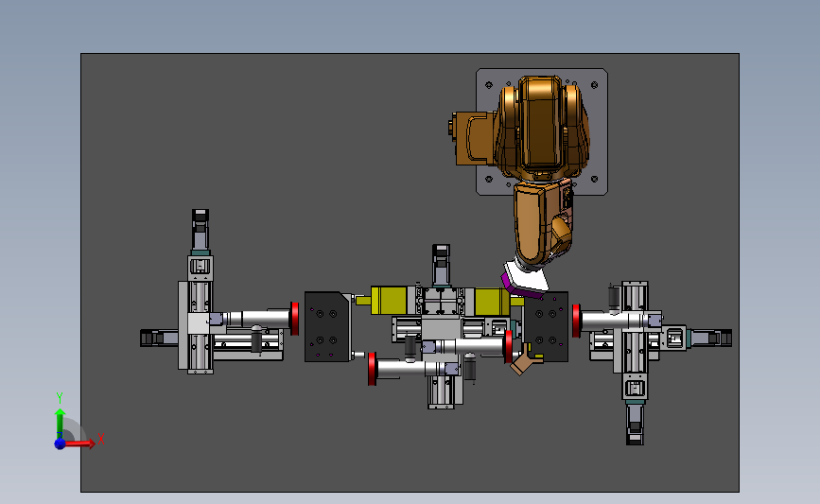The height and width of the screenshot is (504, 820).
Task: Select the right yellow cylinder of the center unit
Action: click(x=493, y=302)
